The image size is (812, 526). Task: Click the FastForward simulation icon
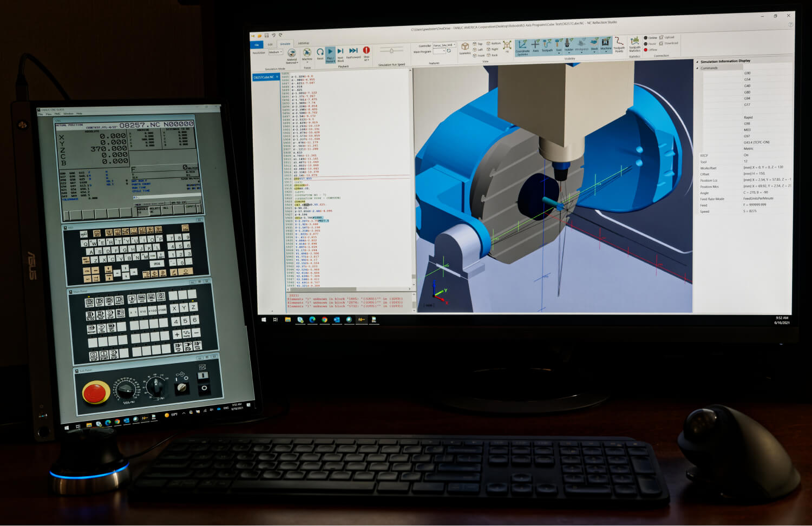tap(352, 50)
